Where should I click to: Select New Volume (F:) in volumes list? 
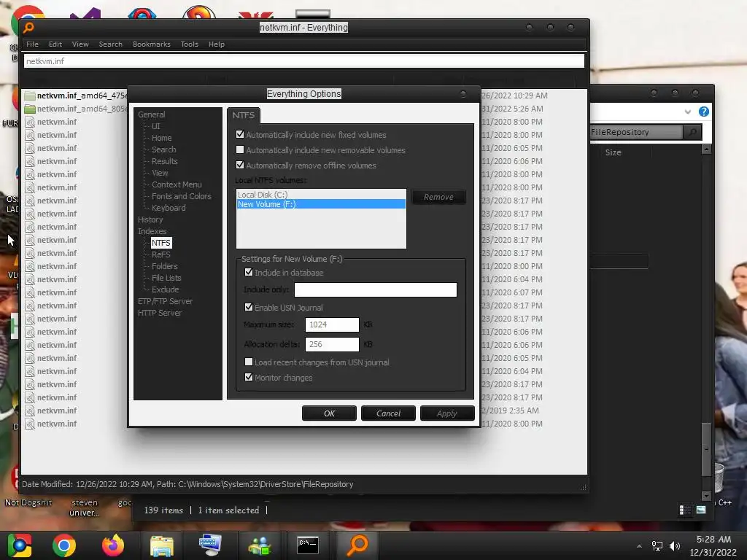click(x=321, y=204)
